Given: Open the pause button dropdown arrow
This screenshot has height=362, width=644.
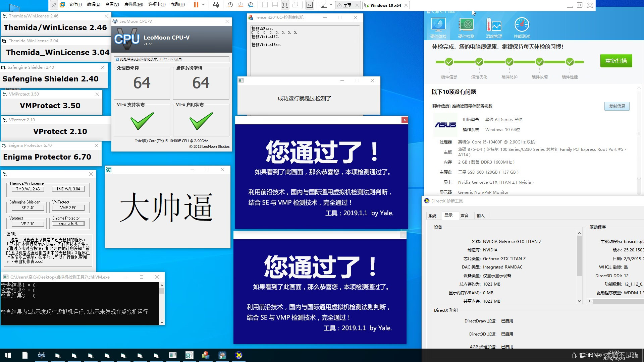Looking at the screenshot, I should pyautogui.click(x=203, y=5).
